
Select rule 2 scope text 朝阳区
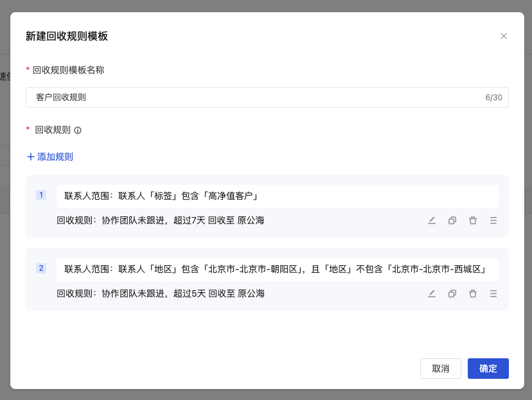(283, 269)
